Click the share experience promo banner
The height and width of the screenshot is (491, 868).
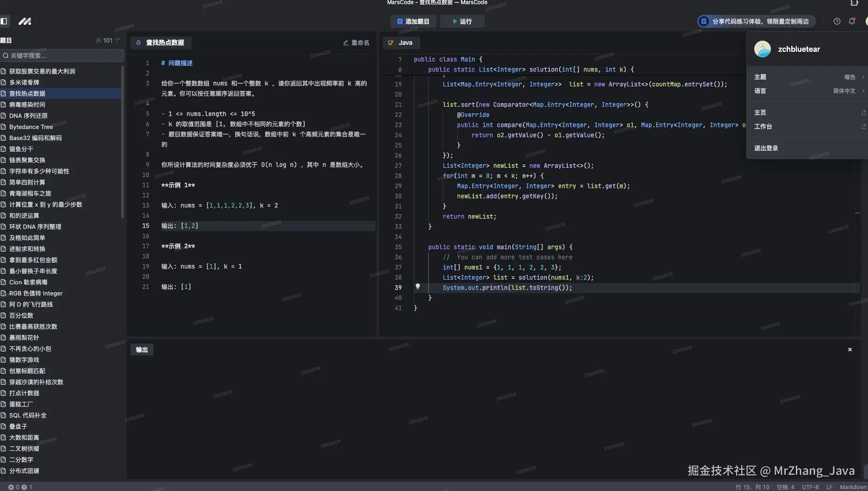[x=756, y=21]
